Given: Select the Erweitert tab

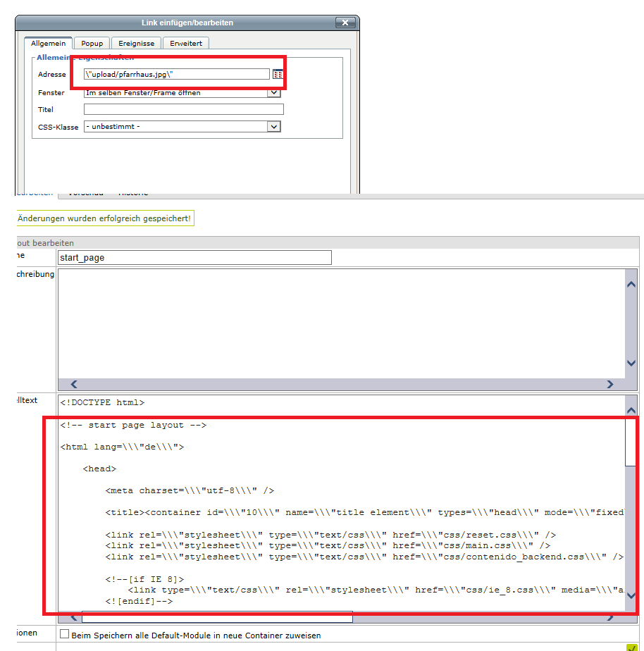Looking at the screenshot, I should coord(186,44).
